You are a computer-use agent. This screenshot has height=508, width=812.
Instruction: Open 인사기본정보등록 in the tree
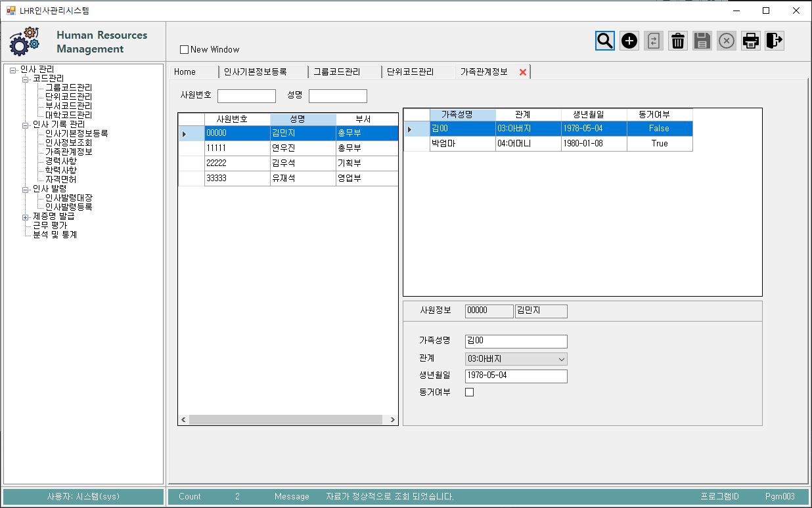76,134
